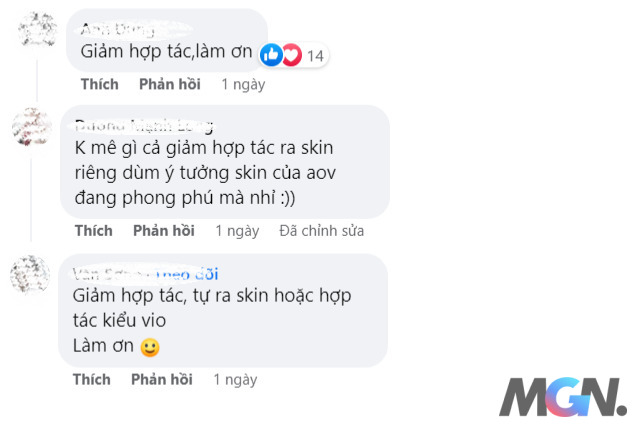Image resolution: width=640 pixels, height=426 pixels.
Task: Click the MGN logo watermark
Action: 563,397
